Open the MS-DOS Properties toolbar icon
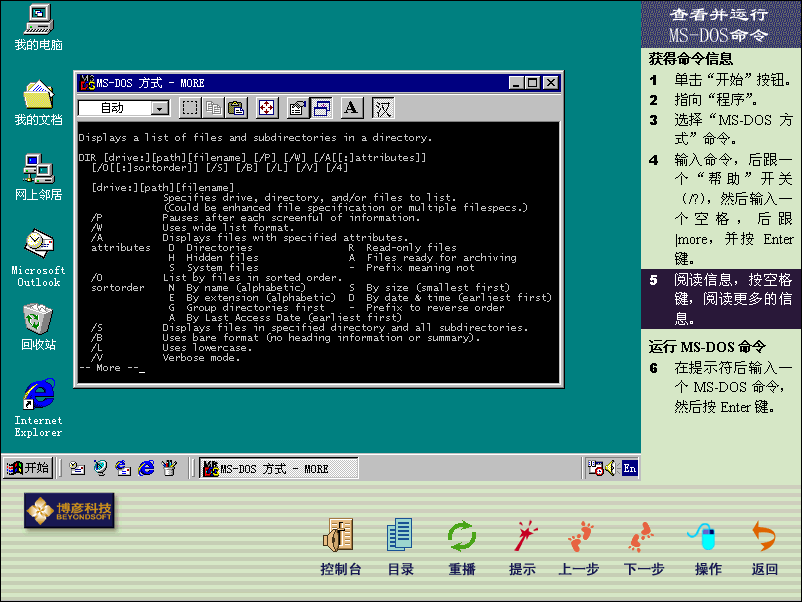The width and height of the screenshot is (802, 602). point(297,108)
